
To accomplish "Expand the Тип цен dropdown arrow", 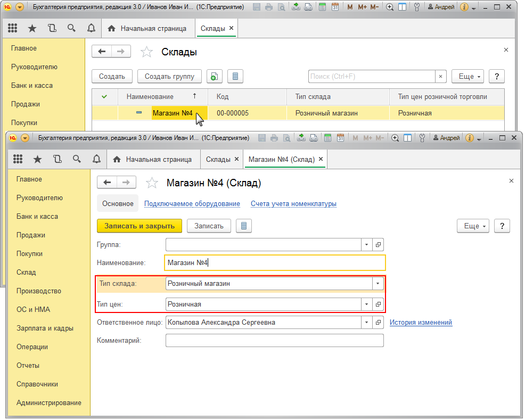I will click(366, 304).
